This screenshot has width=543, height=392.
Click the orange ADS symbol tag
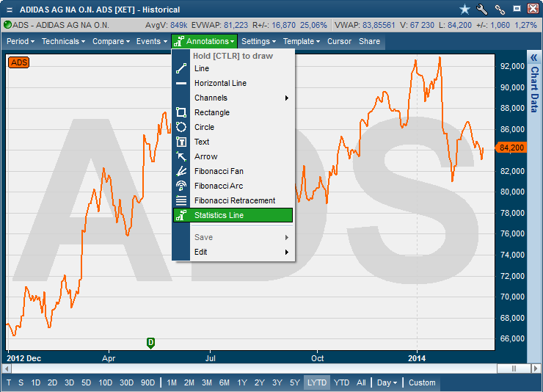click(x=18, y=62)
